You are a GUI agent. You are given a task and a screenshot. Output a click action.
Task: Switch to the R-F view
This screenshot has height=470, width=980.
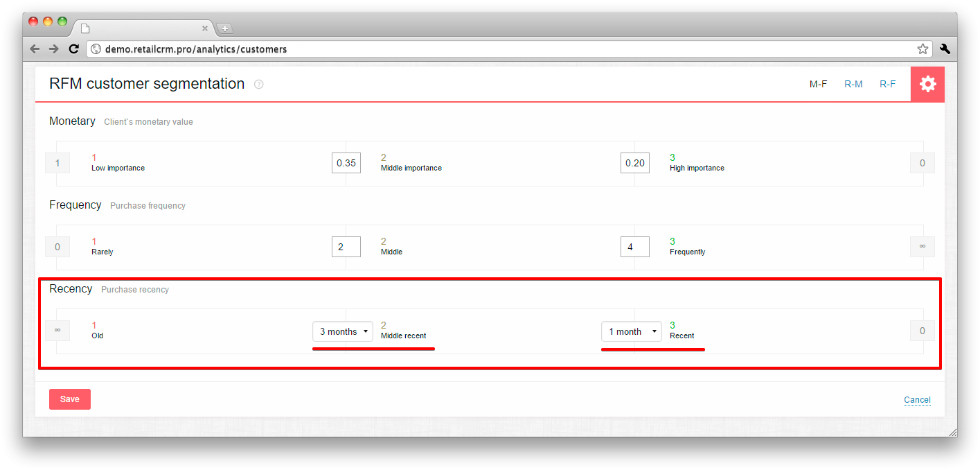point(888,84)
